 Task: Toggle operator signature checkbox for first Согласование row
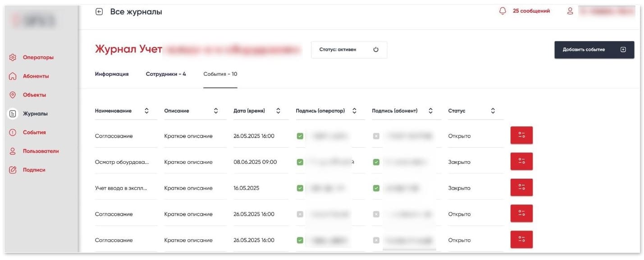[300, 136]
